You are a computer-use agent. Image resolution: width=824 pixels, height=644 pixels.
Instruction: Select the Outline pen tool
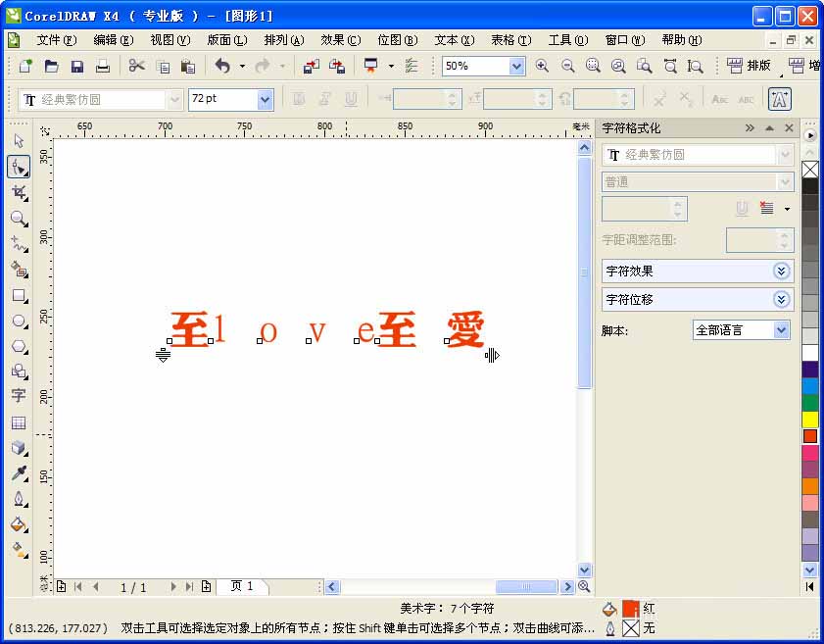pyautogui.click(x=19, y=499)
